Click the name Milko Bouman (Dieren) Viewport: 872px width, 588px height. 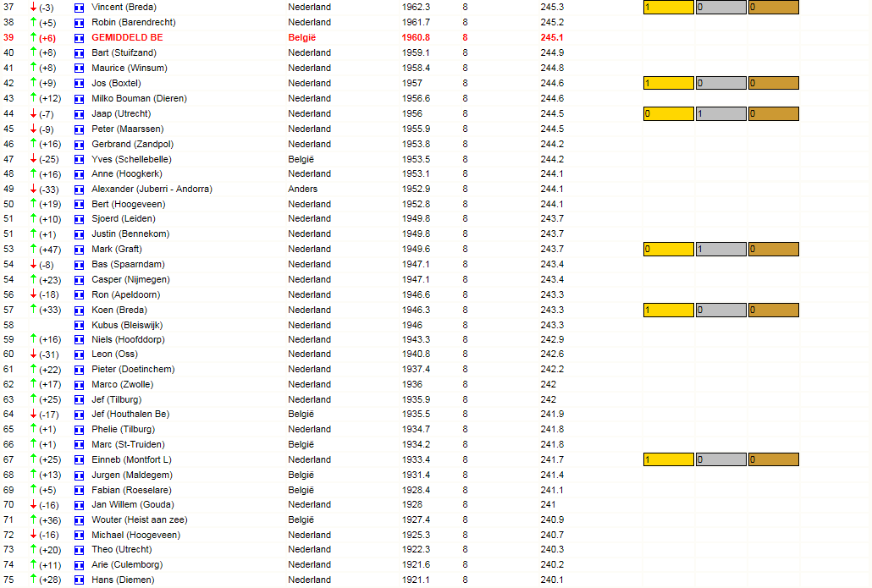click(139, 98)
